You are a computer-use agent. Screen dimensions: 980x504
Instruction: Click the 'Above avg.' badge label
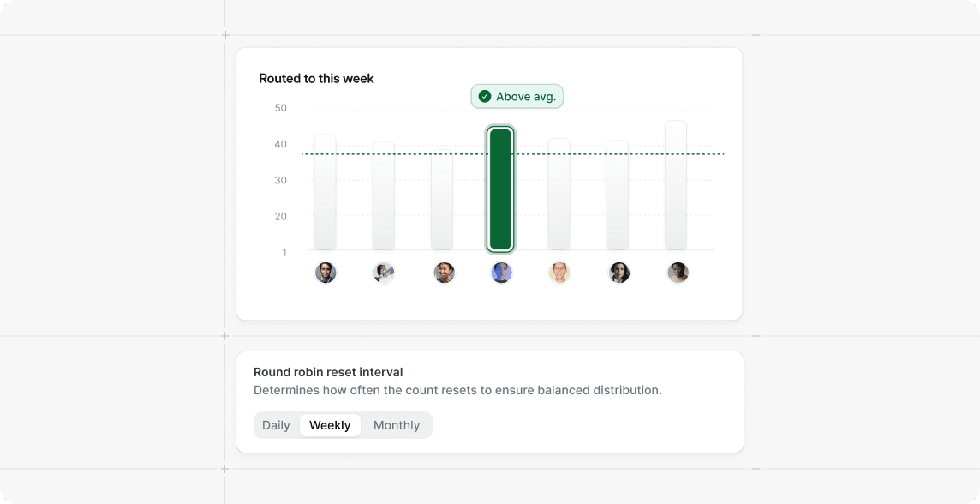pos(526,96)
